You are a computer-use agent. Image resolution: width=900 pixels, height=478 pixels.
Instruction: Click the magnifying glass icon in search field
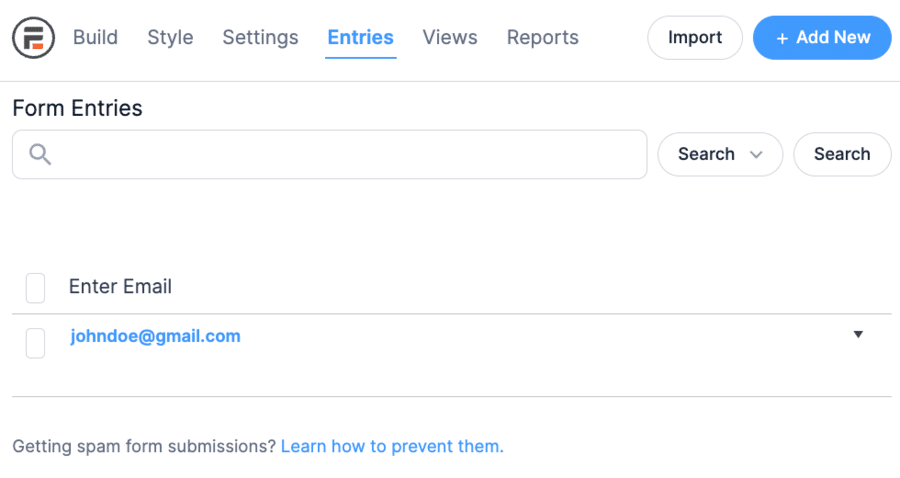[40, 154]
